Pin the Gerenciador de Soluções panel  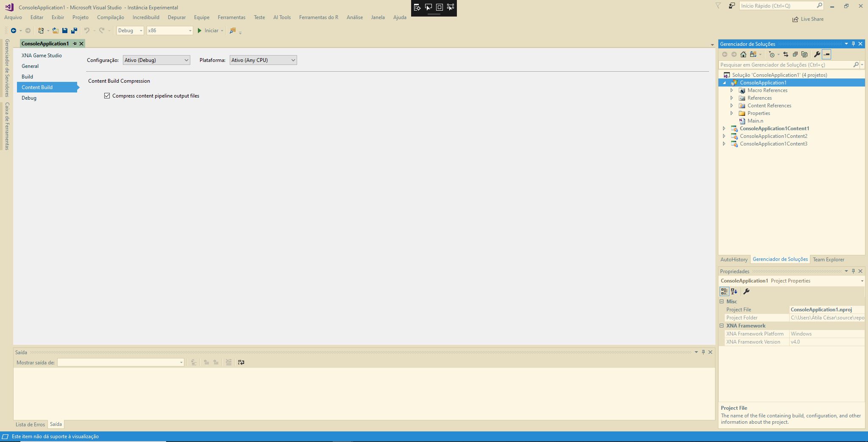[x=853, y=44]
